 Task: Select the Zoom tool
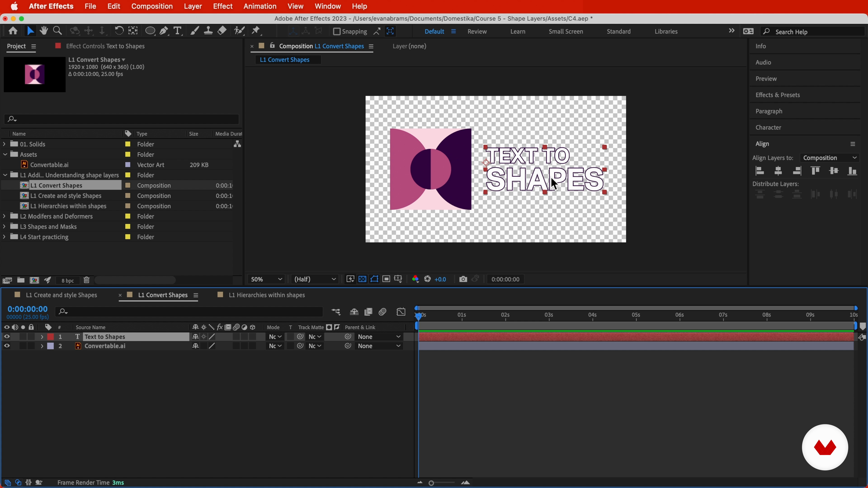(58, 31)
